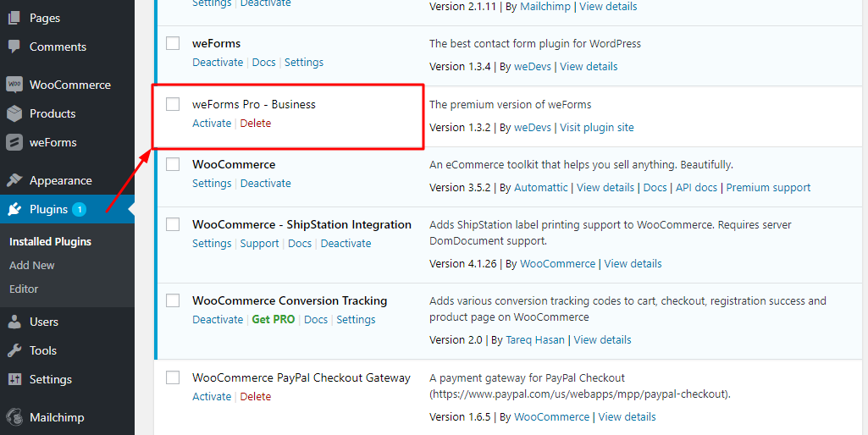The width and height of the screenshot is (868, 435).
Task: Click the Appearance paintbrush icon
Action: (14, 180)
